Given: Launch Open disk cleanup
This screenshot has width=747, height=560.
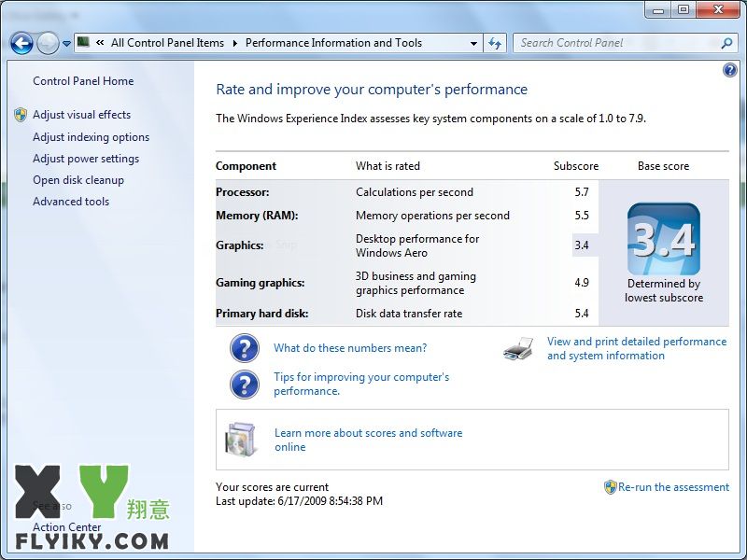Looking at the screenshot, I should pyautogui.click(x=78, y=180).
